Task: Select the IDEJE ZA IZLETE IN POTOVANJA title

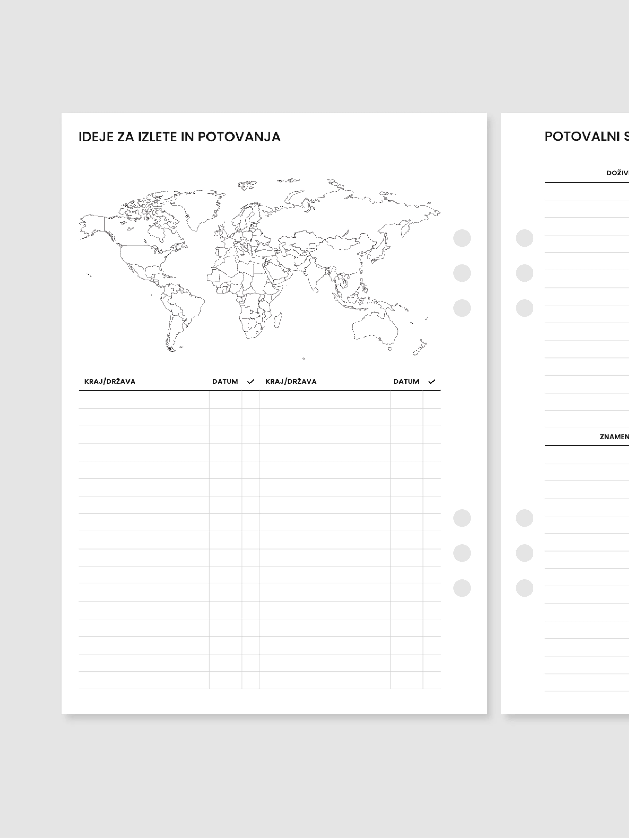Action: point(179,137)
